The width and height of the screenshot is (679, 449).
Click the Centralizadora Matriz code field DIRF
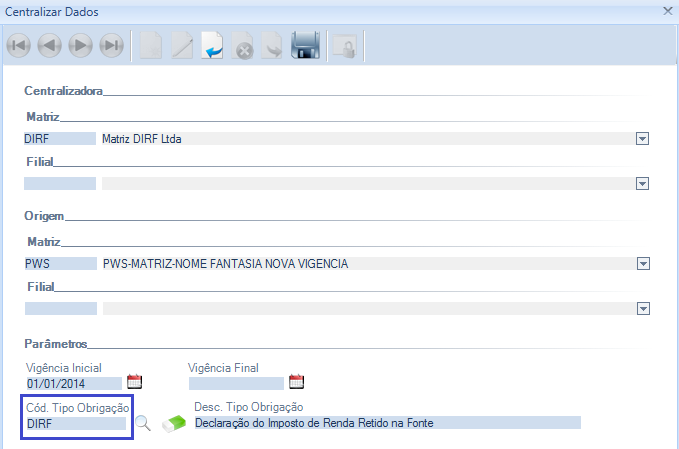60,139
